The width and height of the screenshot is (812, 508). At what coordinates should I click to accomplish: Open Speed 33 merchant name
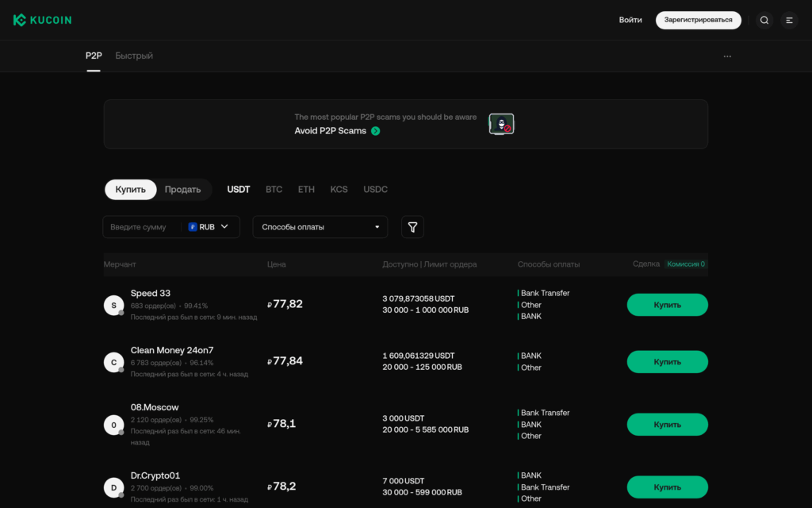coord(150,294)
